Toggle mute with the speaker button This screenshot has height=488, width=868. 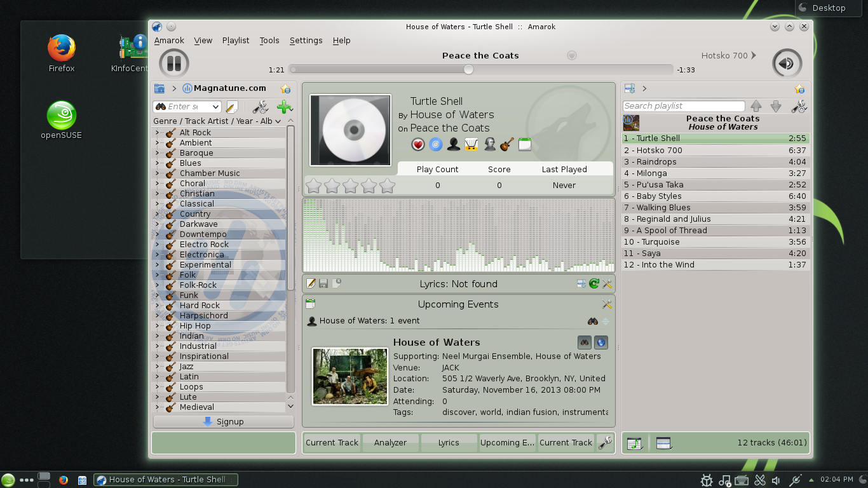(787, 63)
